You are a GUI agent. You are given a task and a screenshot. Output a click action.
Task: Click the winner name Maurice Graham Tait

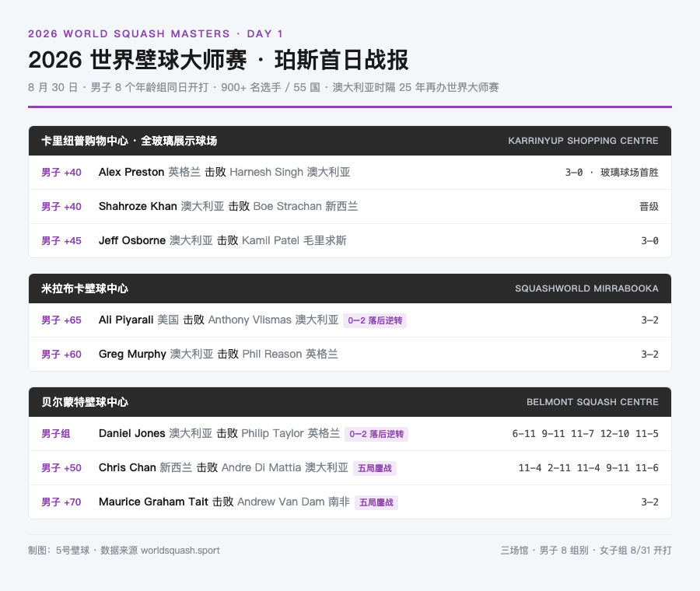[x=153, y=502]
